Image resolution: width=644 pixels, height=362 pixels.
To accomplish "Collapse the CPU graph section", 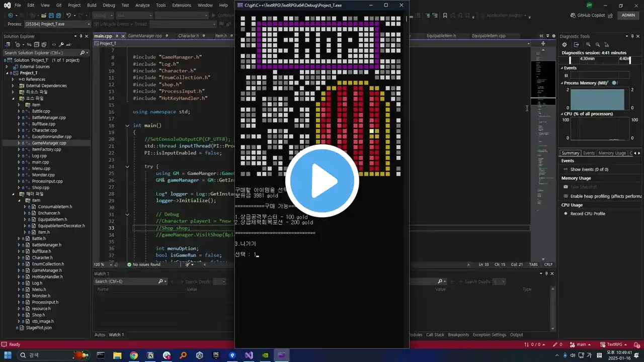I will [x=562, y=114].
